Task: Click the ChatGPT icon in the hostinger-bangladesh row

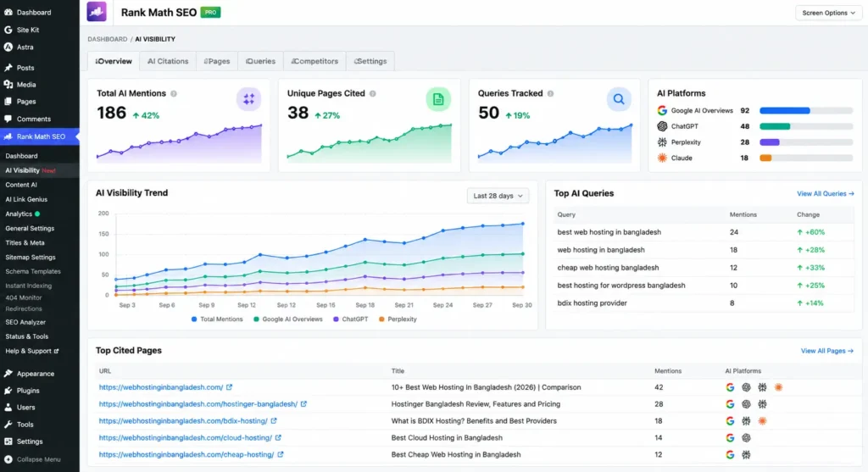Action: [x=746, y=404]
